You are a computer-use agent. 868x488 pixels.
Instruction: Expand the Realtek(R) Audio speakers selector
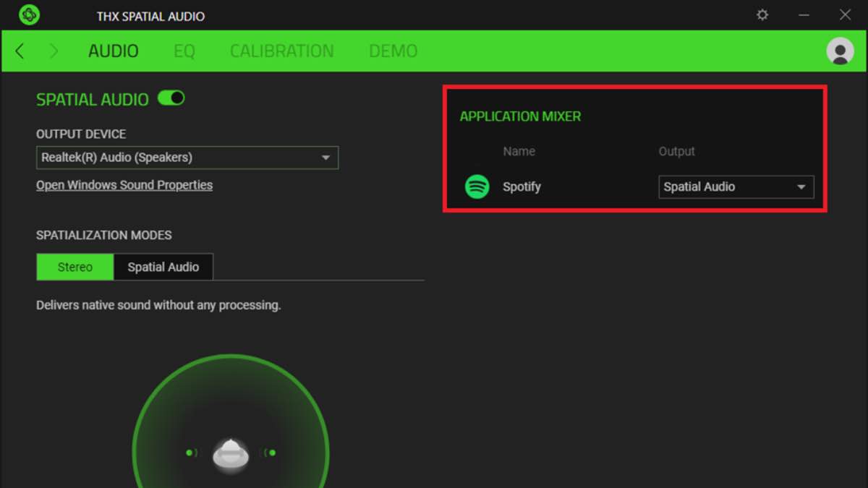(x=327, y=158)
